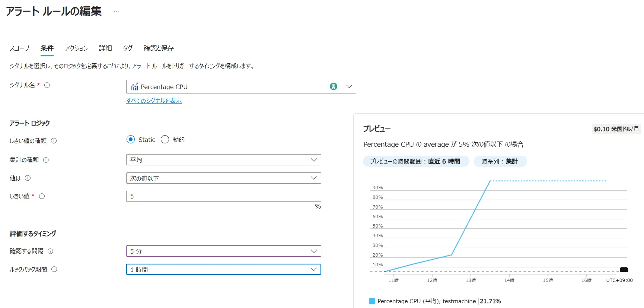Image resolution: width=644 pixels, height=308 pixels.
Task: Go to the 確認と保存 tab
Action: click(159, 48)
